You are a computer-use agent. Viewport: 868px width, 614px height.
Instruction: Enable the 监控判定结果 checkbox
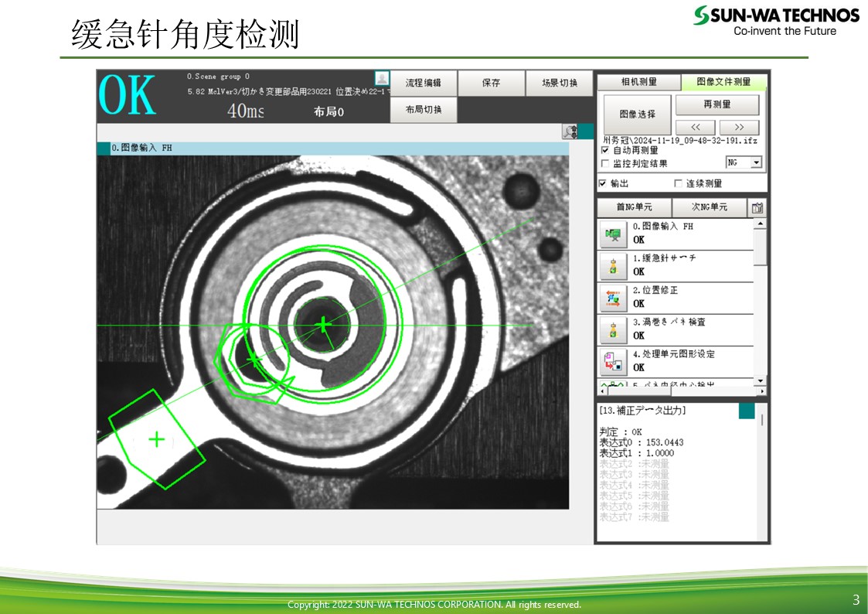[605, 163]
